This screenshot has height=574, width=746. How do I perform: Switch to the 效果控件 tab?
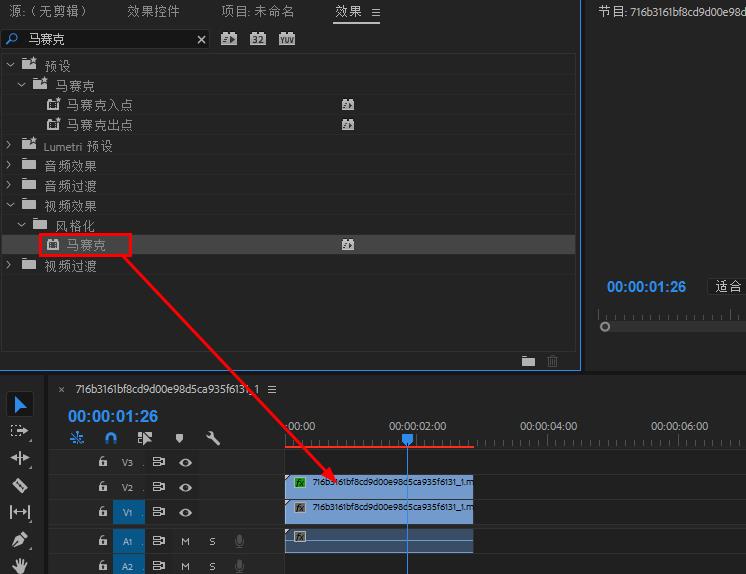click(x=153, y=11)
